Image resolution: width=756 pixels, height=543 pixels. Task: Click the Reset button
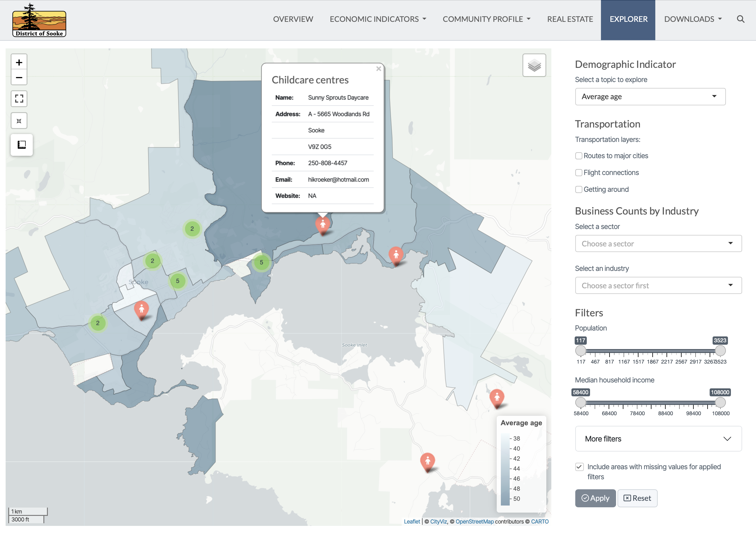637,498
